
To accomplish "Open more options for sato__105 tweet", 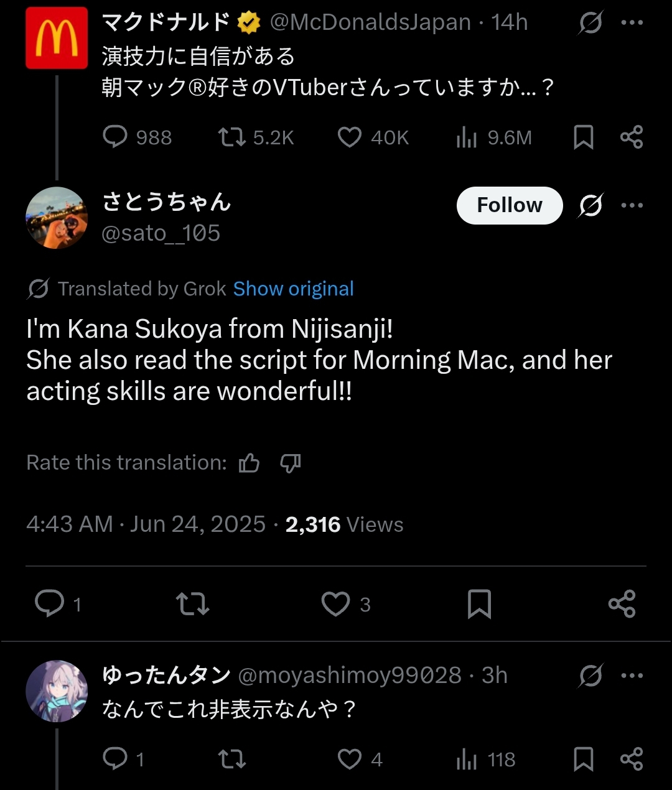I will pos(632,205).
